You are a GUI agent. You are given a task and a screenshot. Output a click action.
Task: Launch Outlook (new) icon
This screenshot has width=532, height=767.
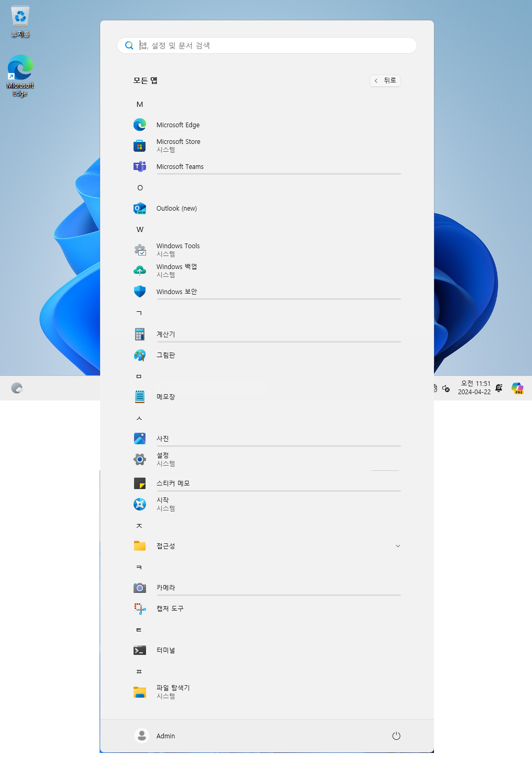point(140,208)
